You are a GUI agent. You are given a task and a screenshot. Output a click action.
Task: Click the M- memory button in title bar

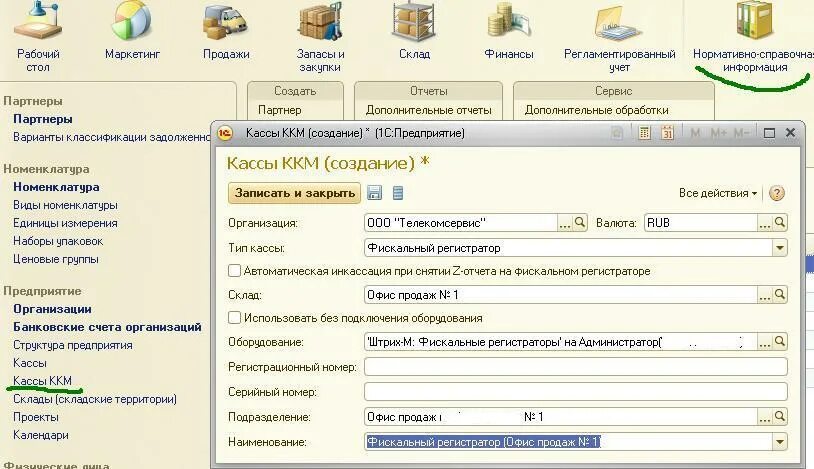741,133
